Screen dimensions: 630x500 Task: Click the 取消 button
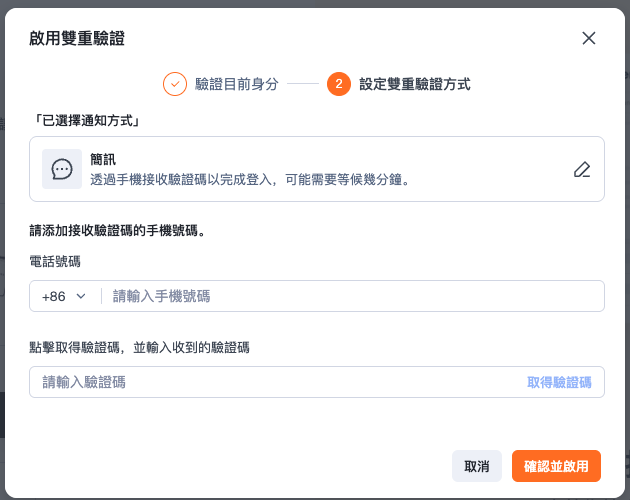pos(477,466)
